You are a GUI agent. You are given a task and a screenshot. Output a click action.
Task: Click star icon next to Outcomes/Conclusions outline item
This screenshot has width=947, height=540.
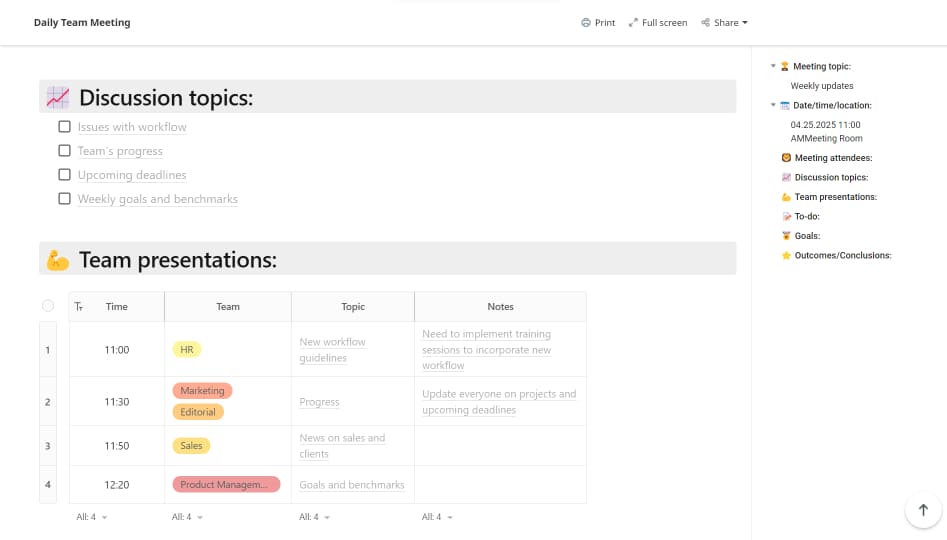click(x=786, y=256)
